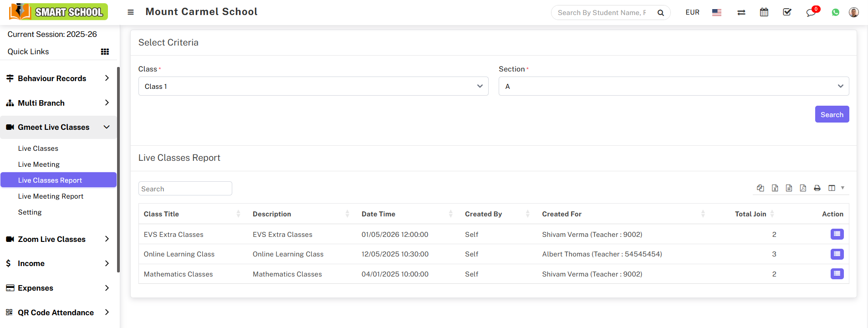
Task: Export table to Excel icon
Action: 775,188
